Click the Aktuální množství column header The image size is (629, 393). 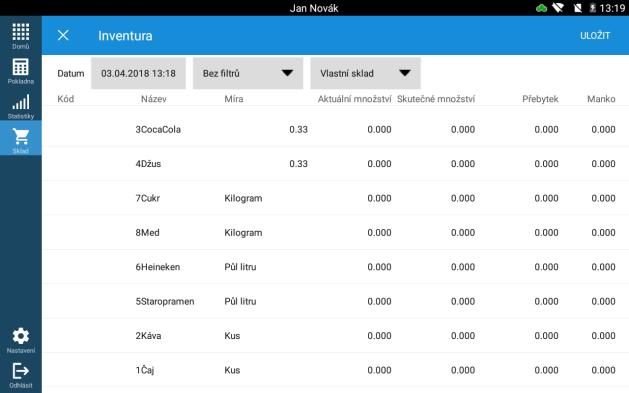[354, 99]
